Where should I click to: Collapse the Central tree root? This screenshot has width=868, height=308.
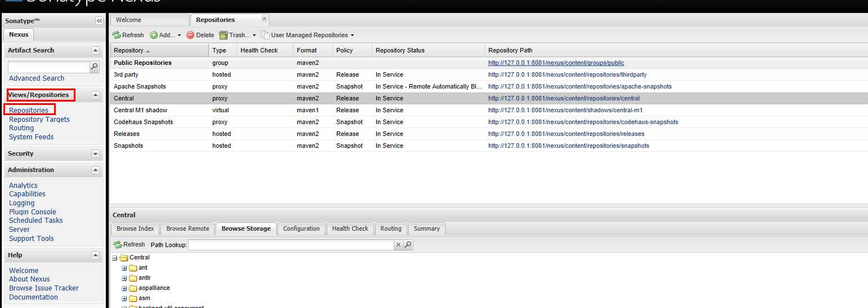pyautogui.click(x=115, y=258)
